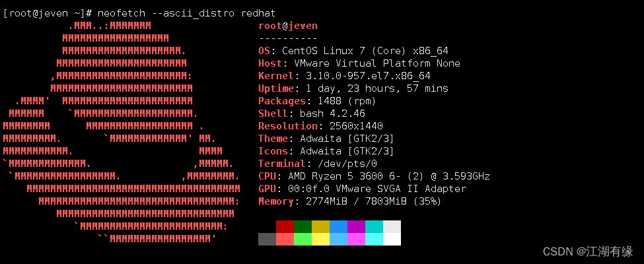644x264 pixels.
Task: Click the Red Hat ASCII art logo
Action: coord(122,132)
